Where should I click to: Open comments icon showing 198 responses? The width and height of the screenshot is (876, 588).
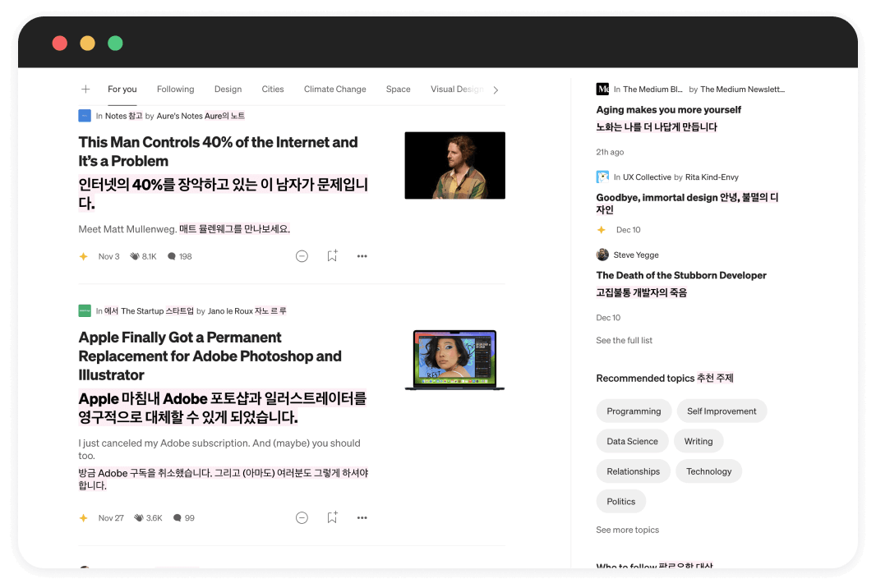(172, 256)
